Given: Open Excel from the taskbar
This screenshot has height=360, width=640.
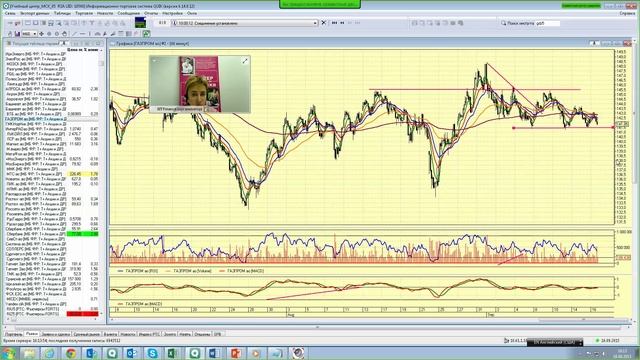Looking at the screenshot, I should 172,353.
